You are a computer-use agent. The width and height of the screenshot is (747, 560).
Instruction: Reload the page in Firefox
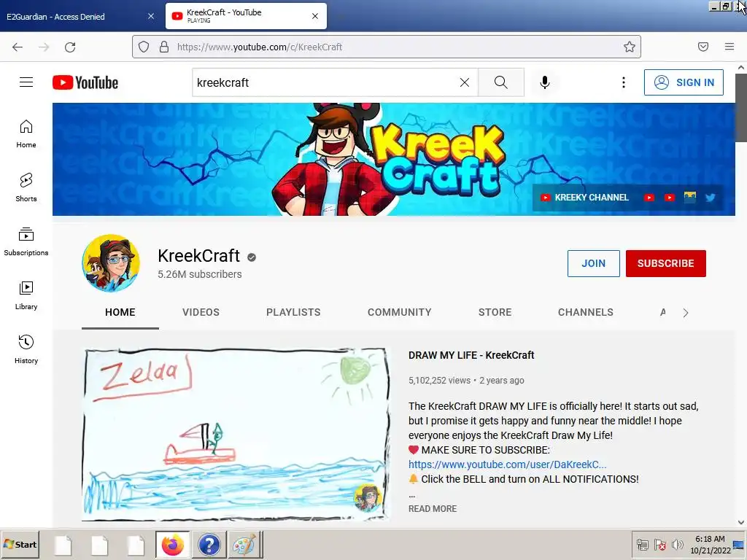70,47
